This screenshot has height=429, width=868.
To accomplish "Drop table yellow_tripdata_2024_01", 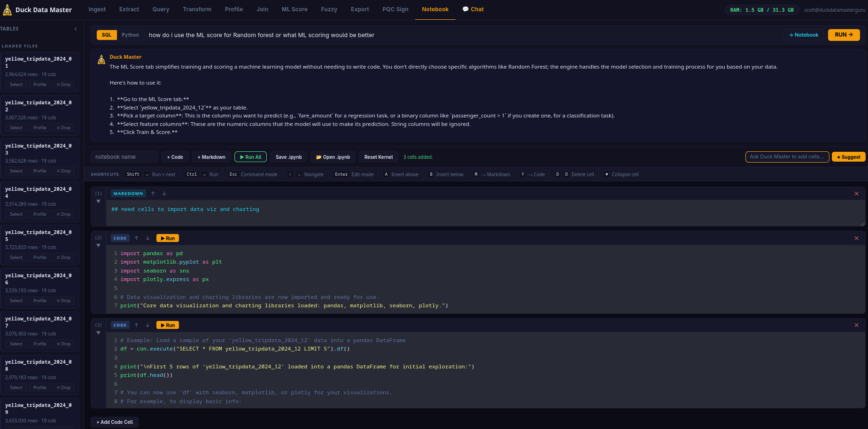I will pos(63,85).
